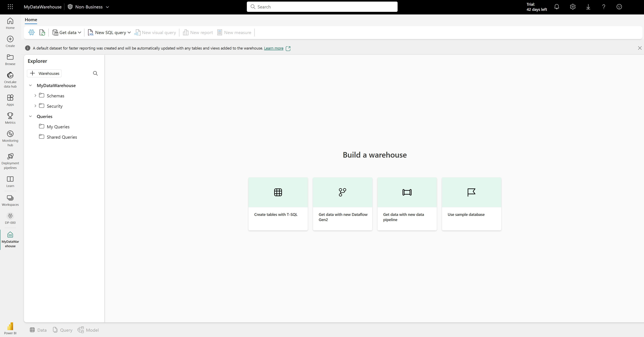Click the search bar to search
The height and width of the screenshot is (337, 644).
click(322, 6)
